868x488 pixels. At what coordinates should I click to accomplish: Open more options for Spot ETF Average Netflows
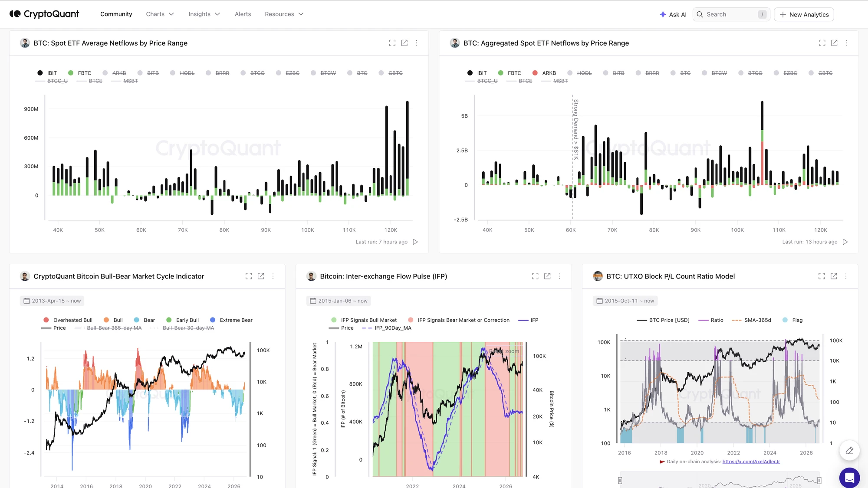[x=417, y=43]
